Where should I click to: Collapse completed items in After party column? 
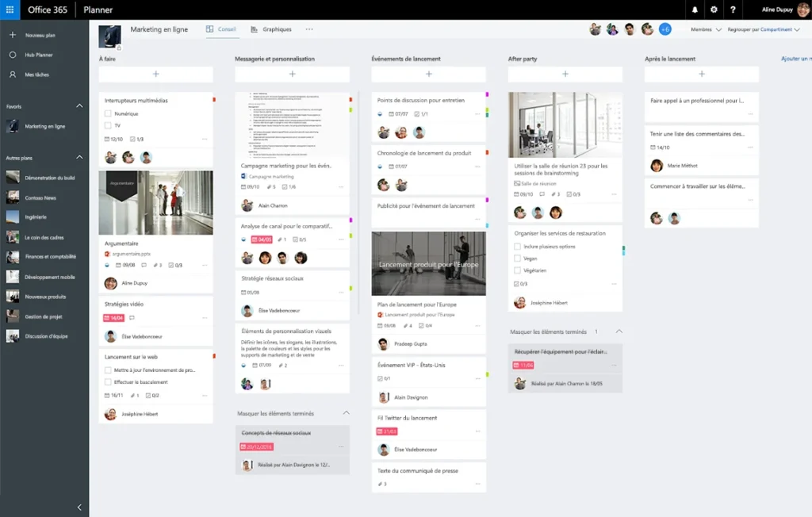619,331
